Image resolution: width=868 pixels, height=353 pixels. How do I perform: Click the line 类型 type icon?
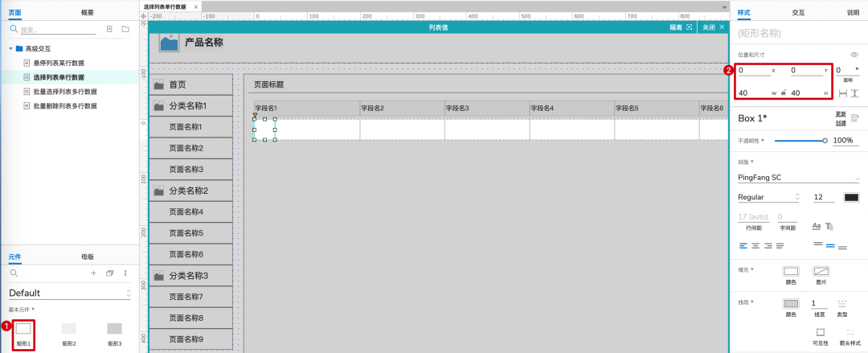tap(842, 303)
